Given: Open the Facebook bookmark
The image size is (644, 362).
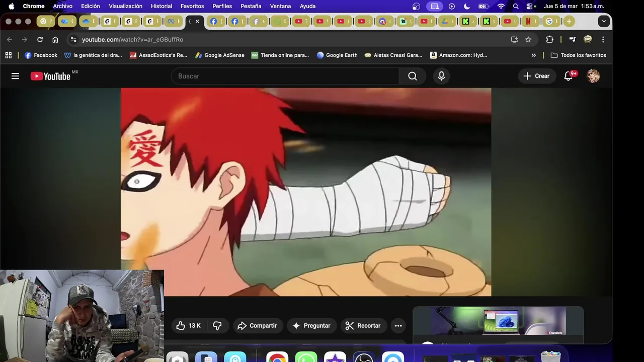Looking at the screenshot, I should [41, 55].
